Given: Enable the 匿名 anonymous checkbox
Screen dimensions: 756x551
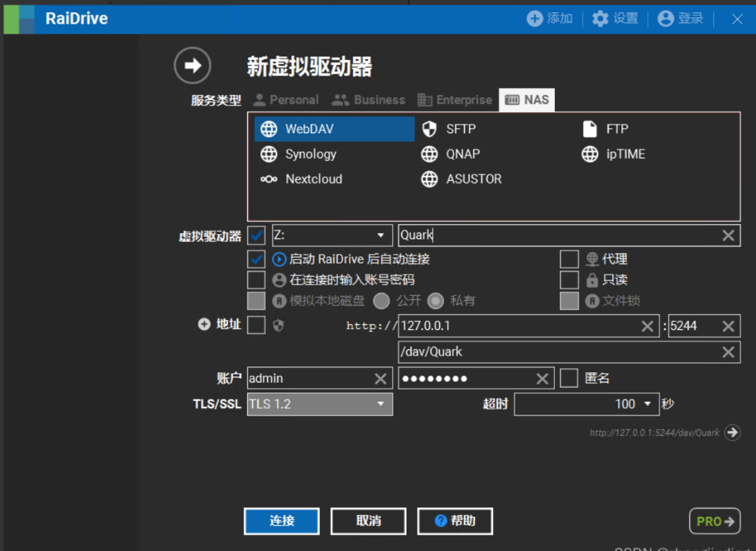Looking at the screenshot, I should coord(569,378).
